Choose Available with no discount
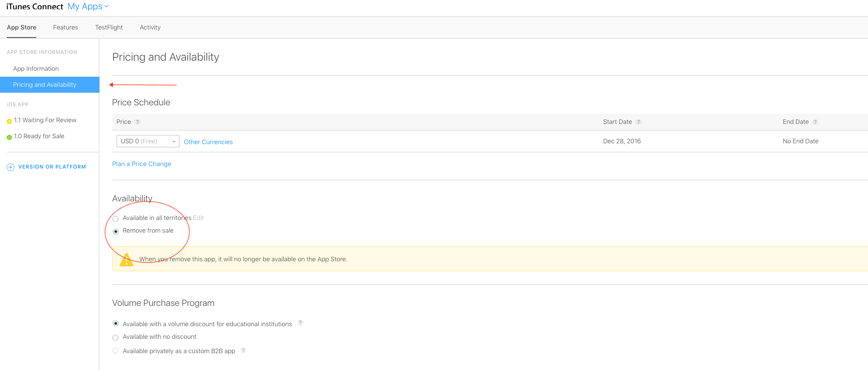Image resolution: width=868 pixels, height=370 pixels. click(x=116, y=338)
